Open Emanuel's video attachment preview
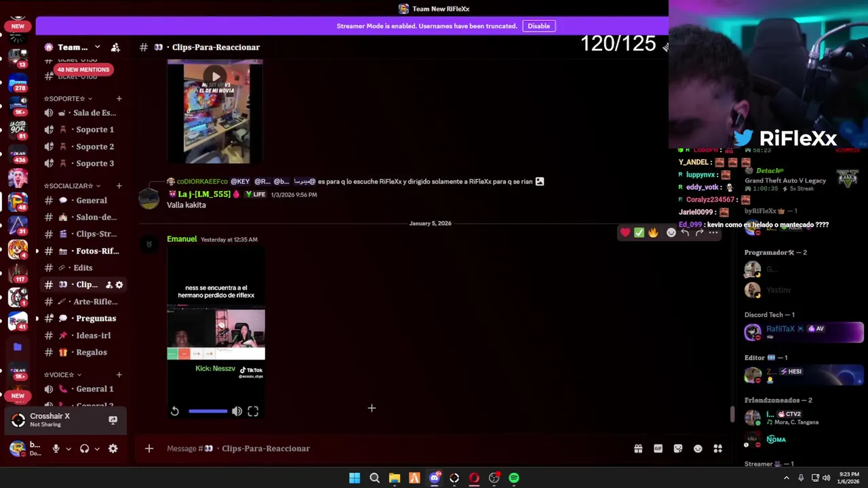The width and height of the screenshot is (868, 488). coord(216,332)
